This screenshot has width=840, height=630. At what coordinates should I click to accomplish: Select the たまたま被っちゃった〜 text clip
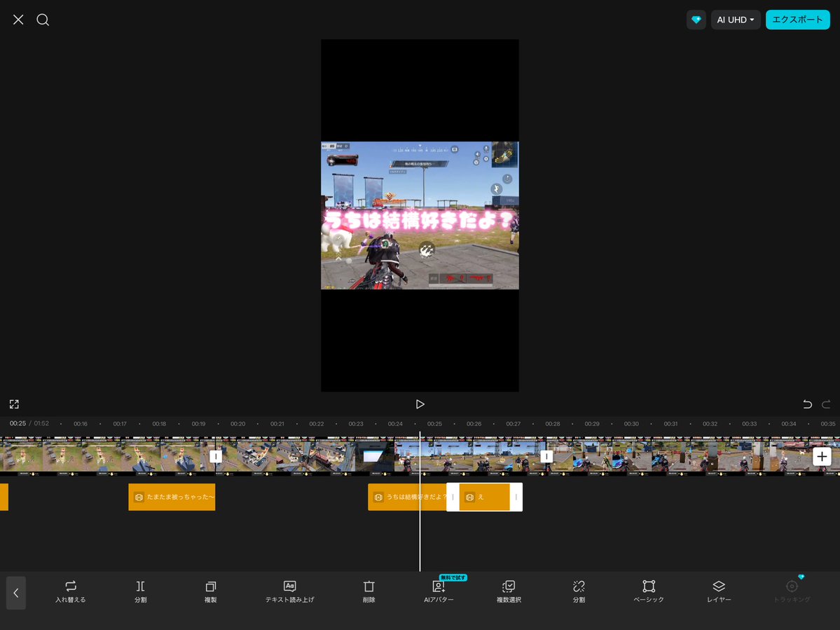pos(172,497)
